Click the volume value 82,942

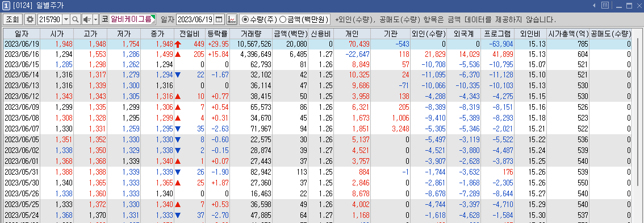point(261,171)
